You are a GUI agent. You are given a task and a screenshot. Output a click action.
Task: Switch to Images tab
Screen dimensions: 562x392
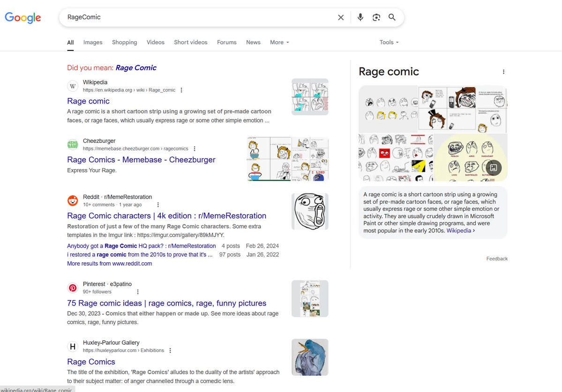[93, 42]
